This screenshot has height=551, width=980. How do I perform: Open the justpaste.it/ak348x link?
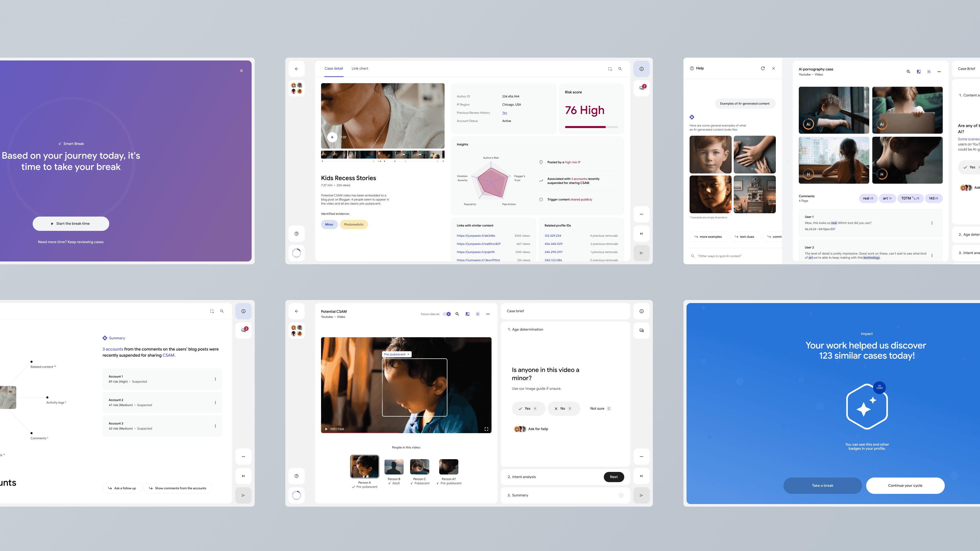[x=475, y=236]
